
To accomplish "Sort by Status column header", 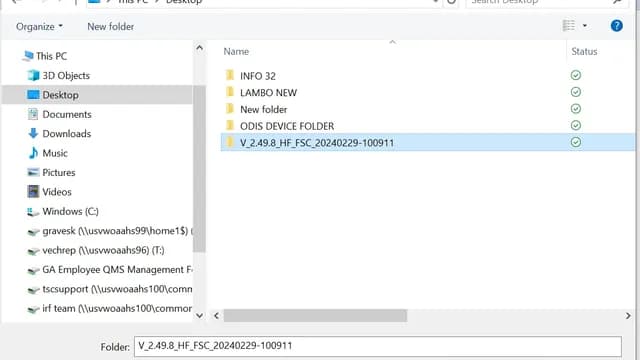I will coord(584,51).
